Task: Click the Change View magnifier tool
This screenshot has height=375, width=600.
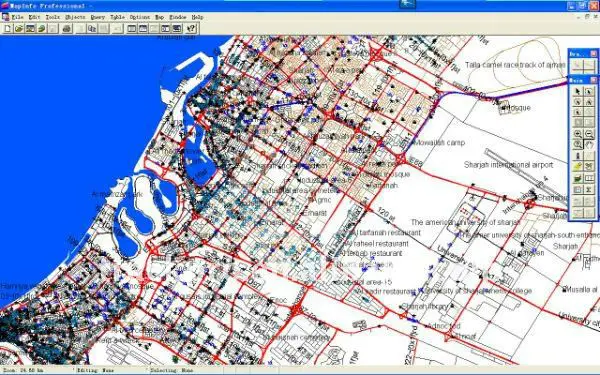Action: (x=578, y=145)
